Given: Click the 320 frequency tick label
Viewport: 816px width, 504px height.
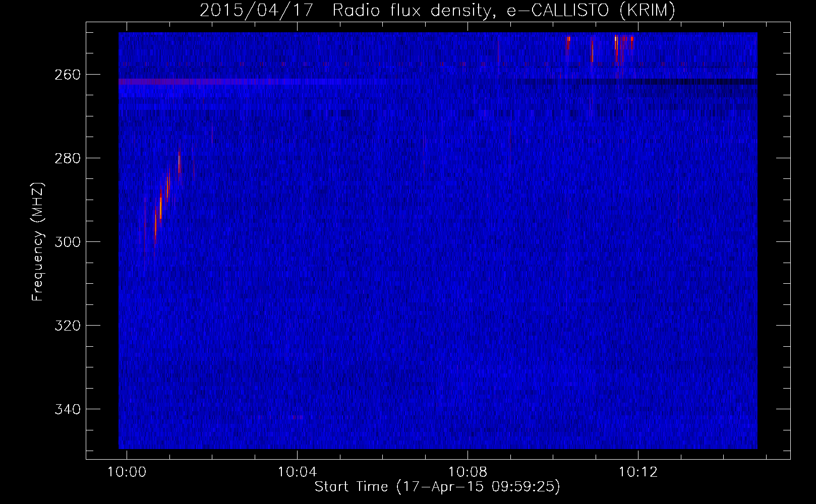Looking at the screenshot, I should (x=68, y=326).
